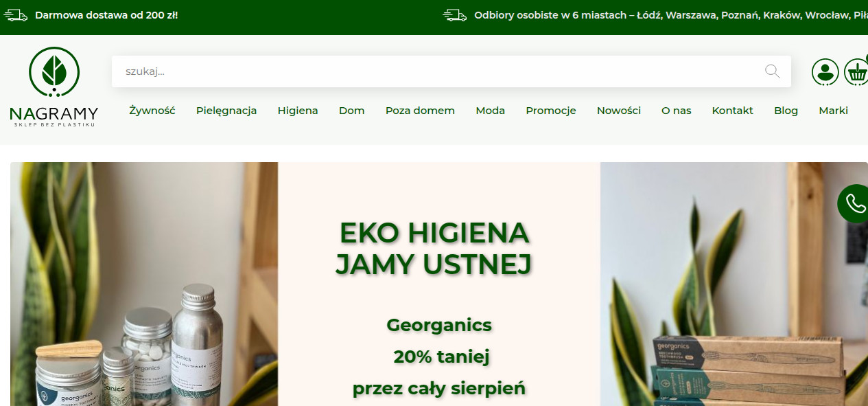Go to the Blog
Screen dimensions: 868x406
(x=786, y=111)
